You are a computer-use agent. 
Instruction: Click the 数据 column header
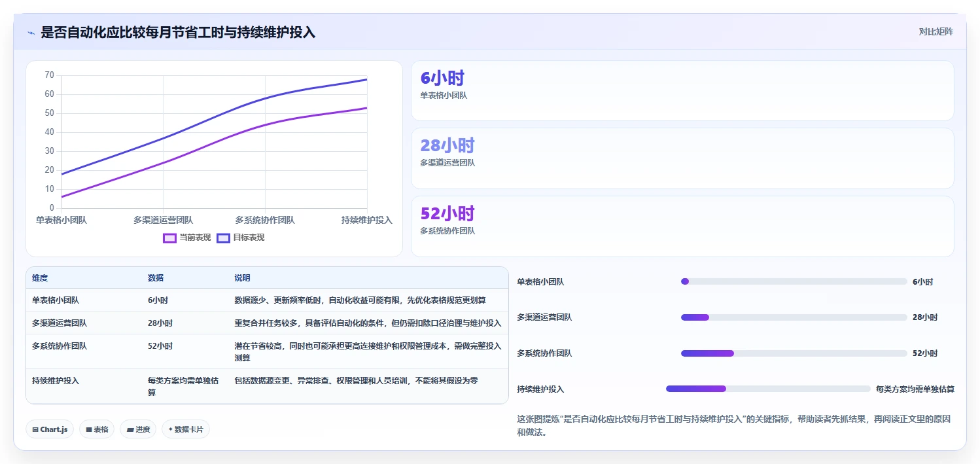click(156, 278)
